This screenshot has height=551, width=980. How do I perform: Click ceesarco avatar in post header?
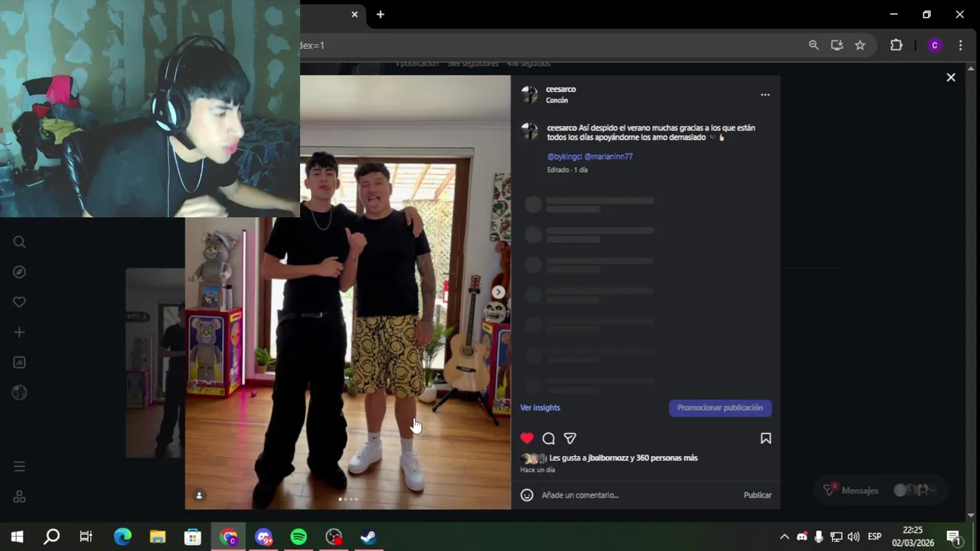click(x=529, y=94)
